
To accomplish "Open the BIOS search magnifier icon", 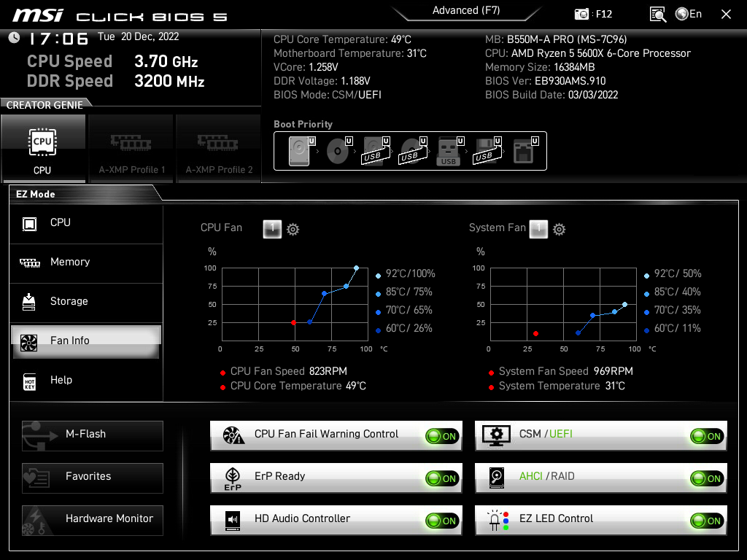I will click(658, 15).
